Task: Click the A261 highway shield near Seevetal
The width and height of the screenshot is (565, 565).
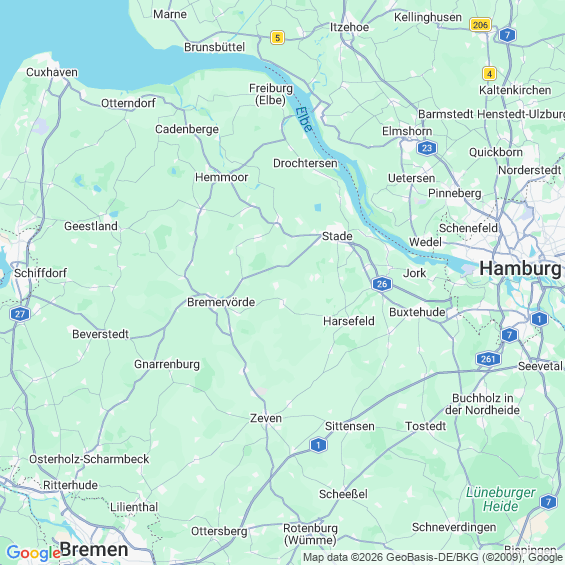Action: point(489,359)
